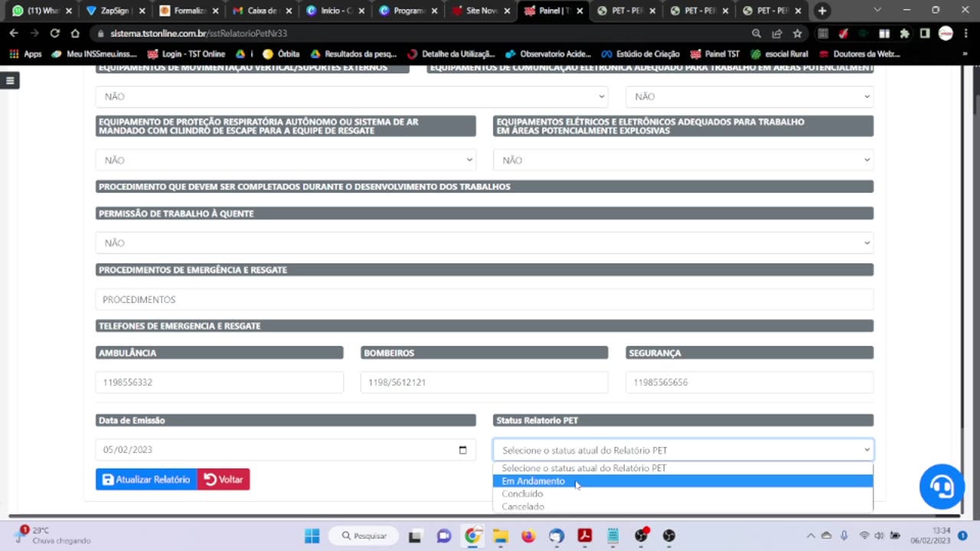980x551 pixels.
Task: Open Movimentação Vertical/Suportes Externos dropdown
Action: coord(351,96)
